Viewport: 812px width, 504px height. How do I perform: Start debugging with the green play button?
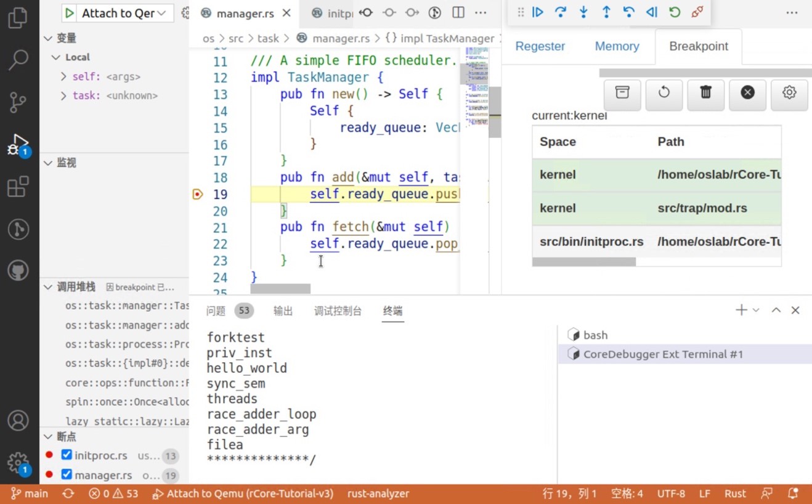[x=70, y=13]
